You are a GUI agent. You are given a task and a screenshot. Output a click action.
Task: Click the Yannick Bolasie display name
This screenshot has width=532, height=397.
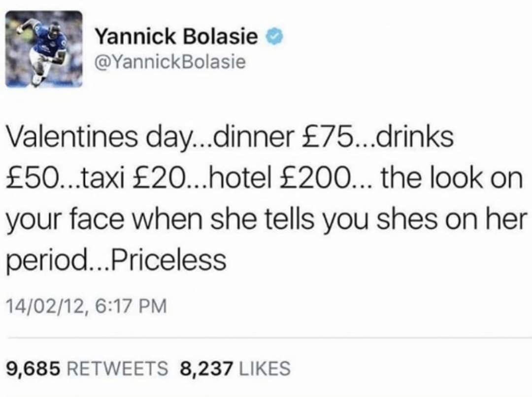[x=176, y=37]
